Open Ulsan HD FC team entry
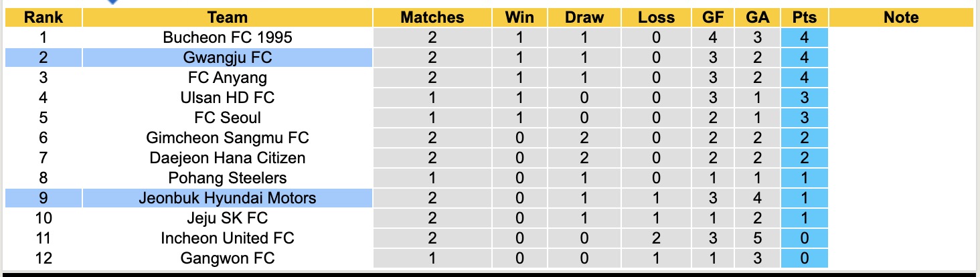This screenshot has width=980, height=277. click(228, 98)
